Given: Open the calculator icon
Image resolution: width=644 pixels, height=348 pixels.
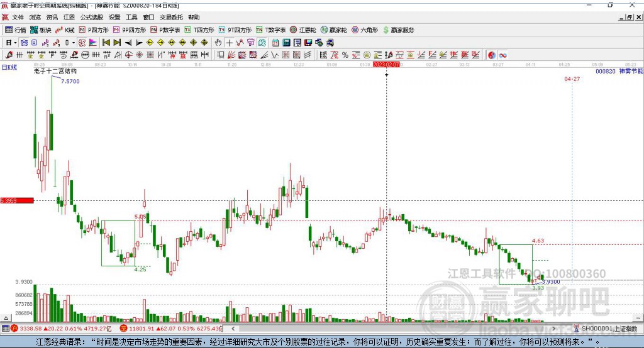Looking at the screenshot, I should pyautogui.click(x=286, y=43).
